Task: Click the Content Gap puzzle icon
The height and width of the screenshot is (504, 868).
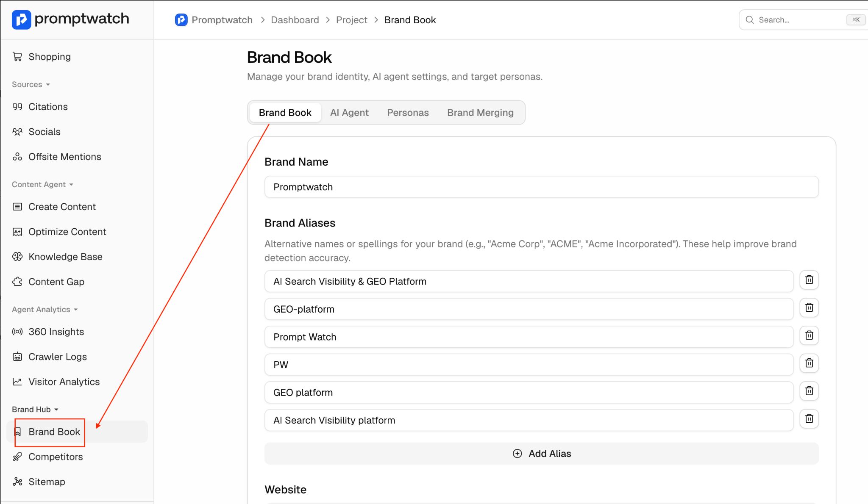Action: point(17,282)
